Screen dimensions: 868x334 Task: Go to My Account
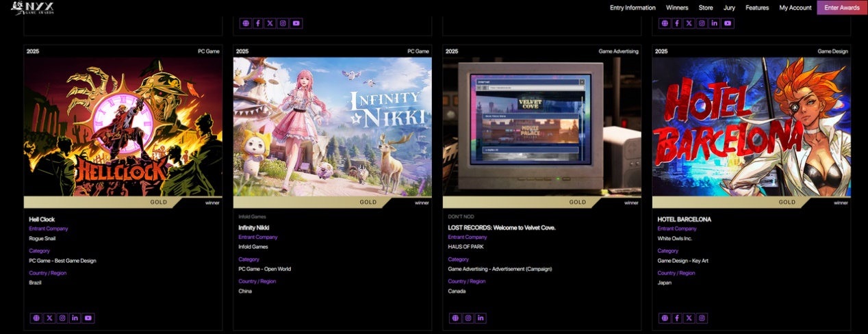click(x=795, y=8)
